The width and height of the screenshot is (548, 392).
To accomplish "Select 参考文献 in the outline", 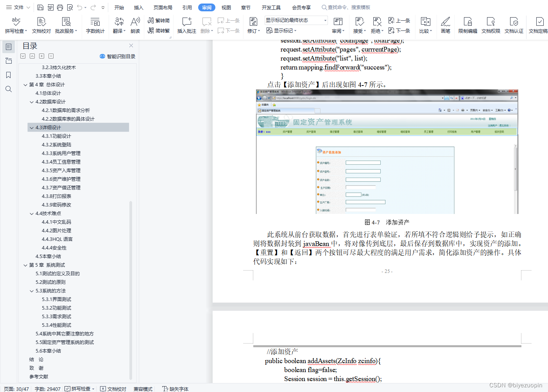I will [39, 377].
